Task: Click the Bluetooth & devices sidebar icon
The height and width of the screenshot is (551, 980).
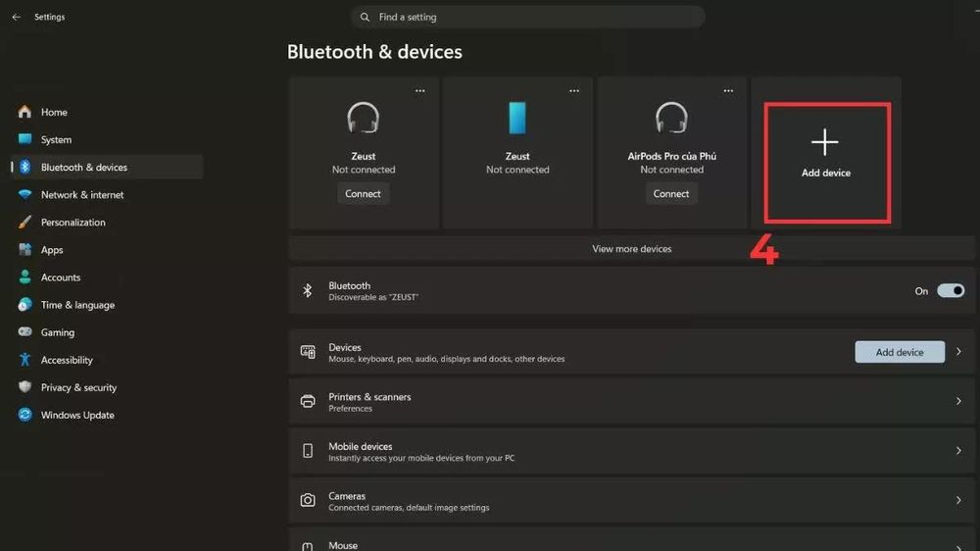Action: coord(25,167)
